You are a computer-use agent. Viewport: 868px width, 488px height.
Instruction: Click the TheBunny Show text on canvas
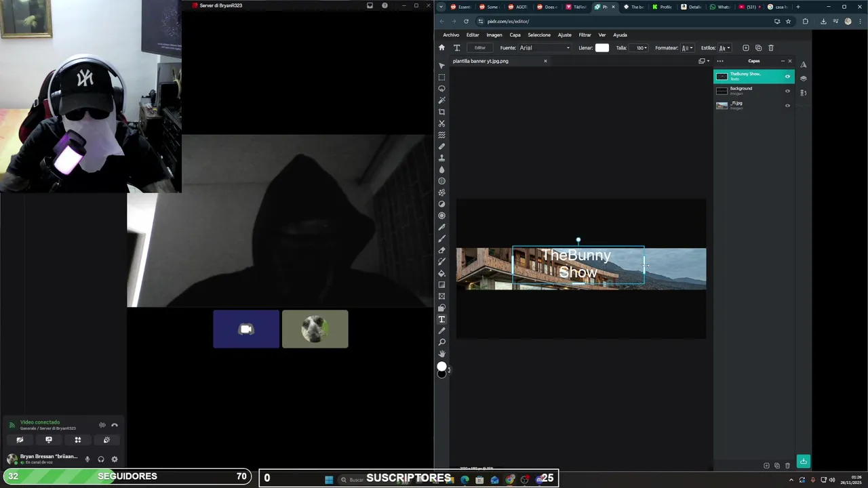[x=577, y=264]
